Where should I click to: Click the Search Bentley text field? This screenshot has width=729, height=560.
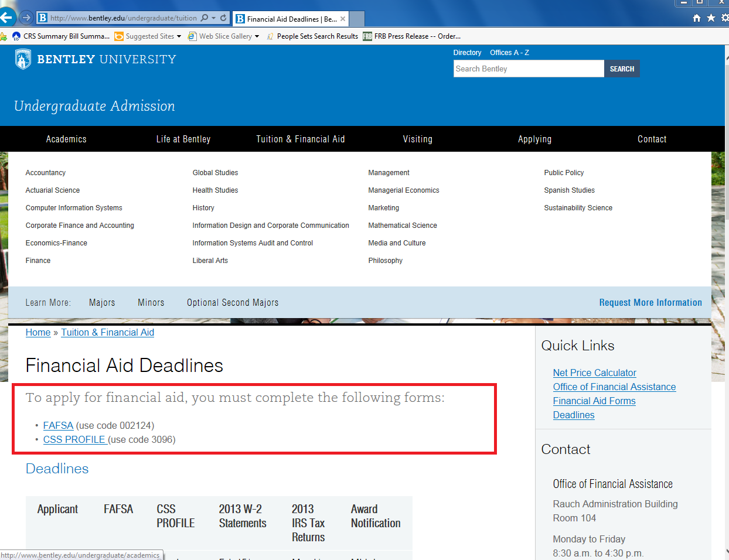tap(529, 69)
